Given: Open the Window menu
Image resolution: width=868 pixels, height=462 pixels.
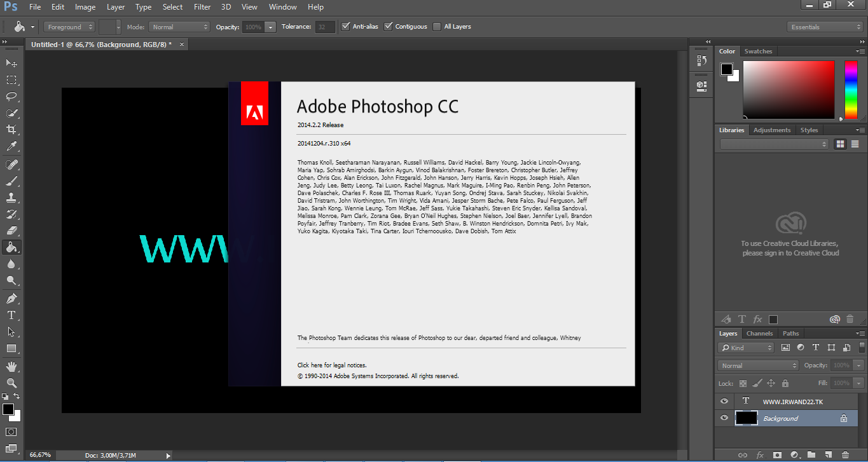Looking at the screenshot, I should coord(283,7).
